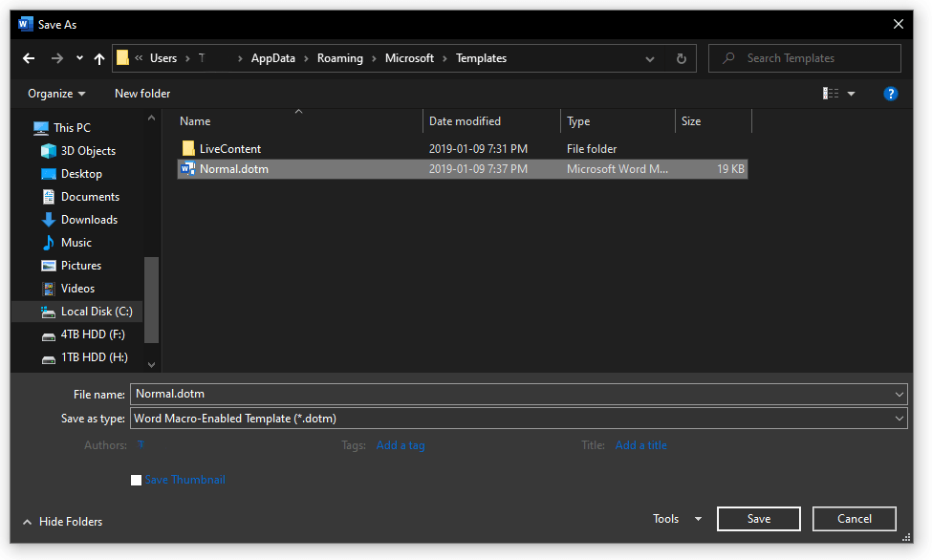Create a New folder
932x560 pixels.
[142, 94]
